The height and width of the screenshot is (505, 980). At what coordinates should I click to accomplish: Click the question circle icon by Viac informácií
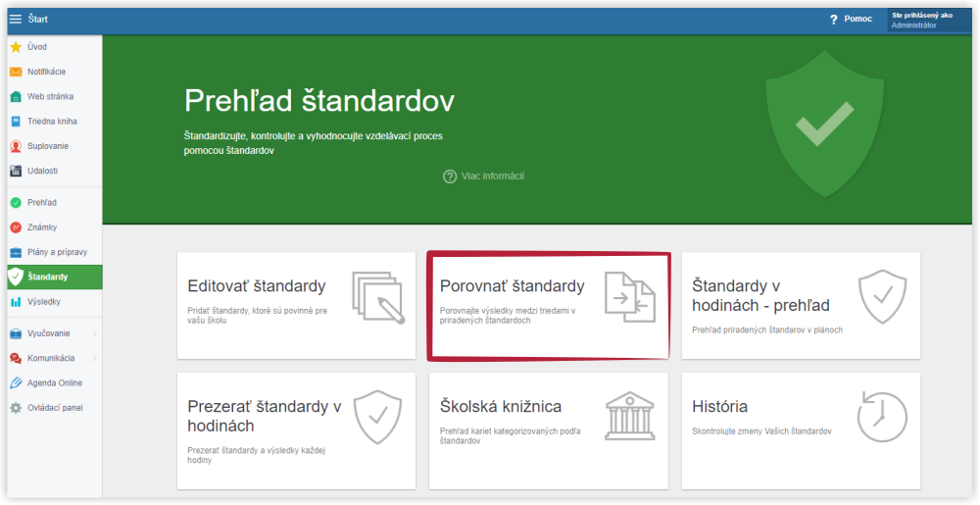pos(450,177)
